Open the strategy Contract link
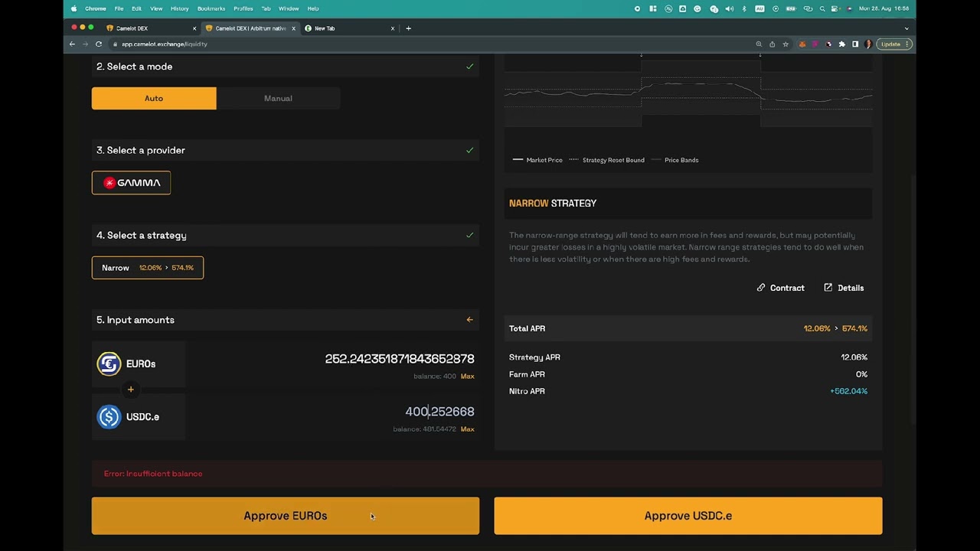 tap(780, 288)
